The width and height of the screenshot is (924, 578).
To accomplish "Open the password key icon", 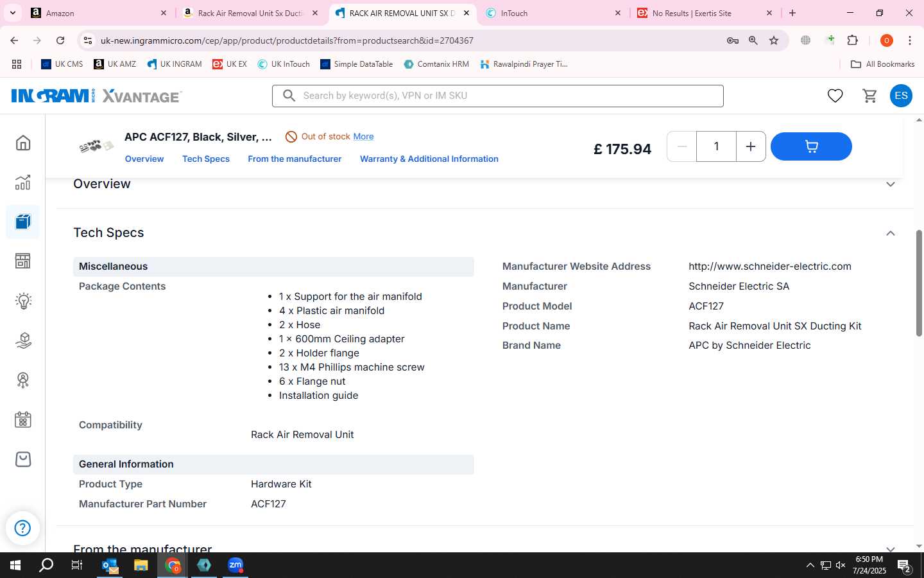I will (733, 40).
